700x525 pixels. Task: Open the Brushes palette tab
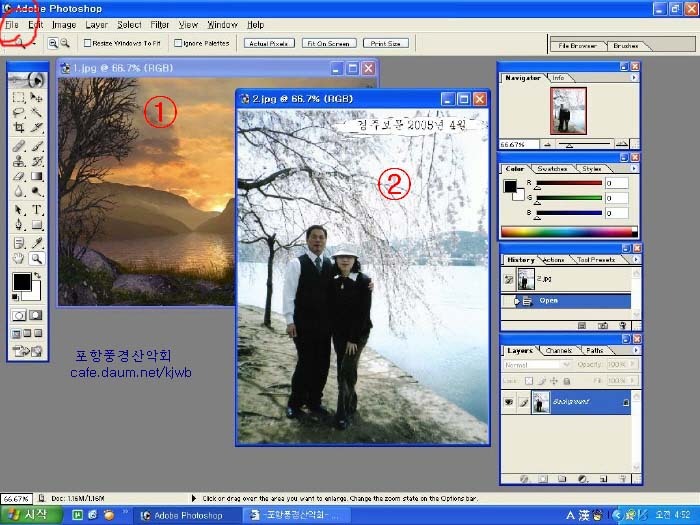(625, 46)
